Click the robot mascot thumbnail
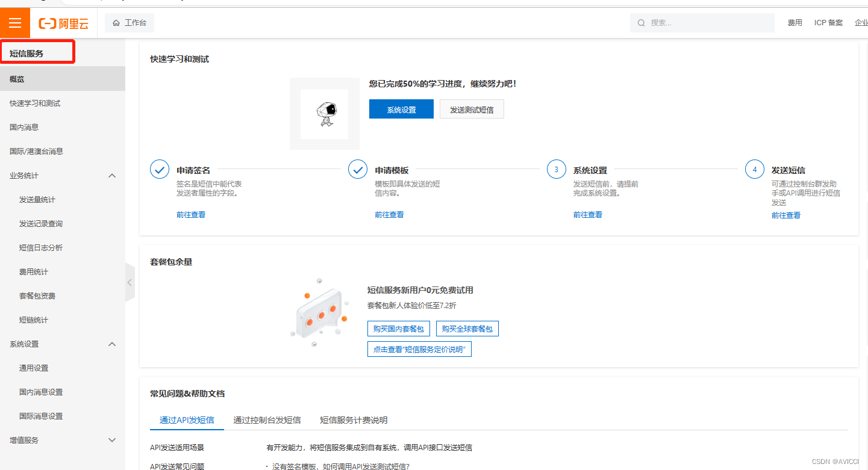 click(325, 114)
